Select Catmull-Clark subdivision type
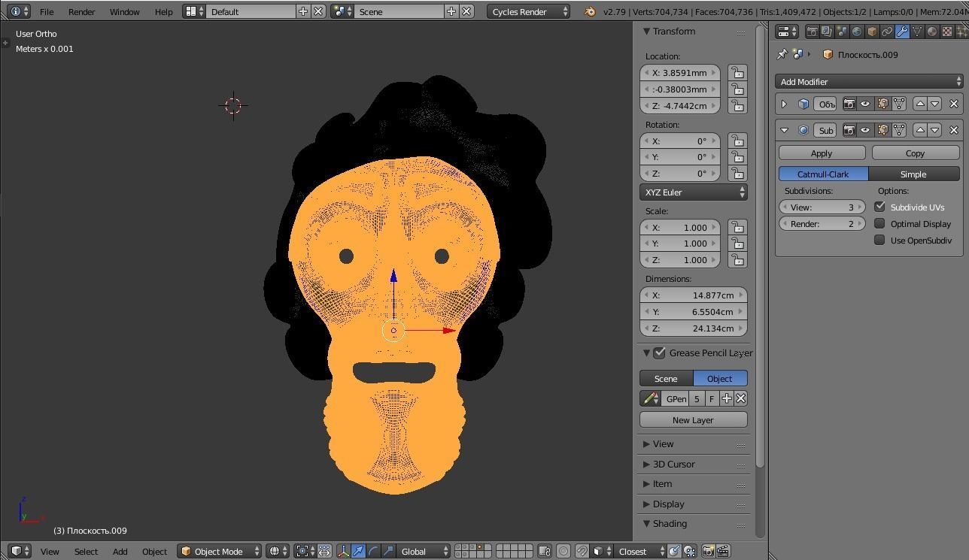Image resolution: width=969 pixels, height=560 pixels. click(x=823, y=174)
